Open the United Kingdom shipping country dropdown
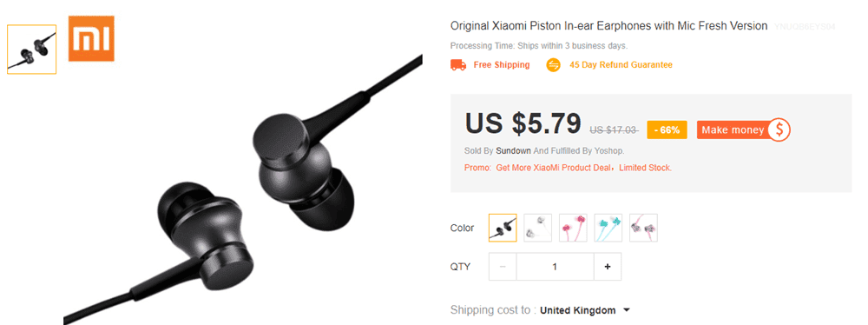The width and height of the screenshot is (868, 325). [584, 310]
